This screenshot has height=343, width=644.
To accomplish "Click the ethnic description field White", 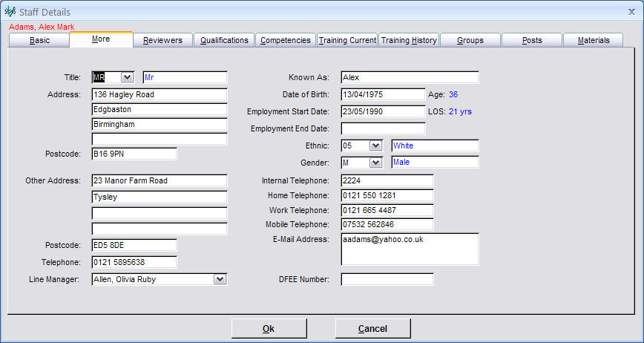I will (x=436, y=146).
